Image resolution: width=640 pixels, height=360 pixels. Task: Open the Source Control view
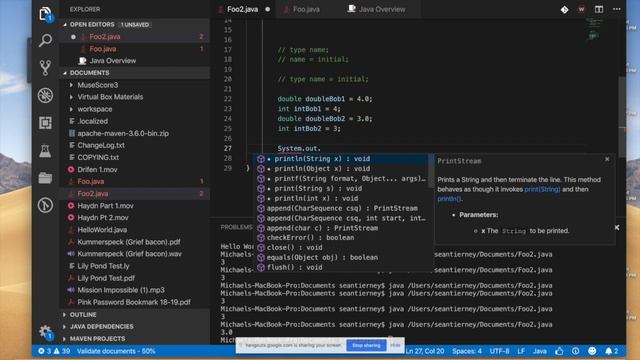click(45, 67)
